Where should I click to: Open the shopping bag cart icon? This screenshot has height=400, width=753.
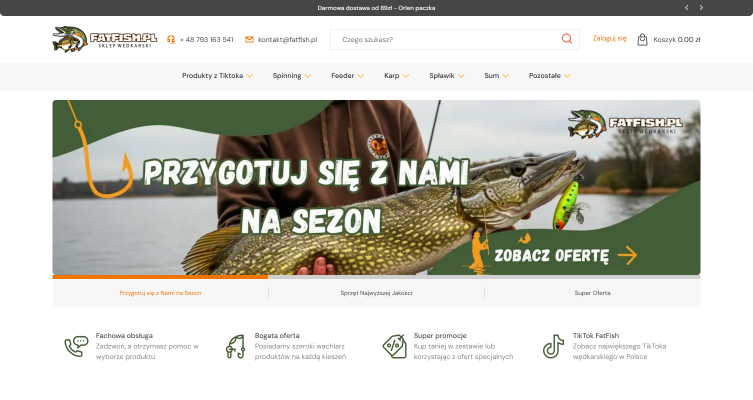(x=643, y=39)
